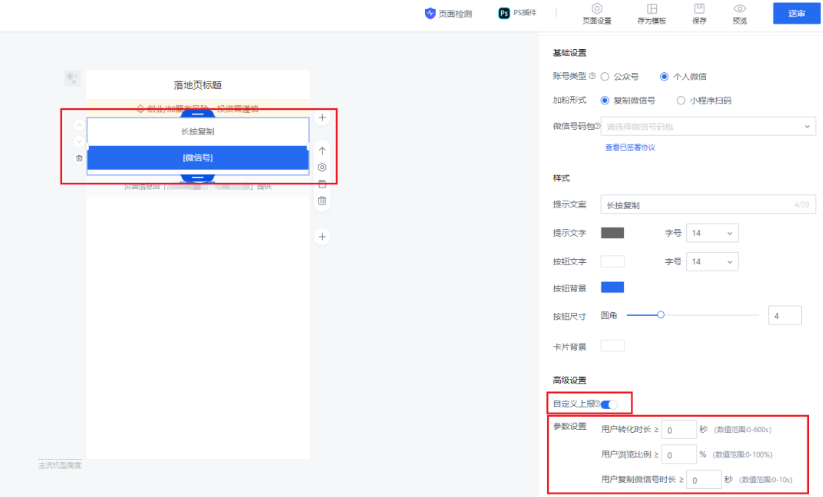This screenshot has height=497, width=823.
Task: Click 存为模板 save as template
Action: 651,14
